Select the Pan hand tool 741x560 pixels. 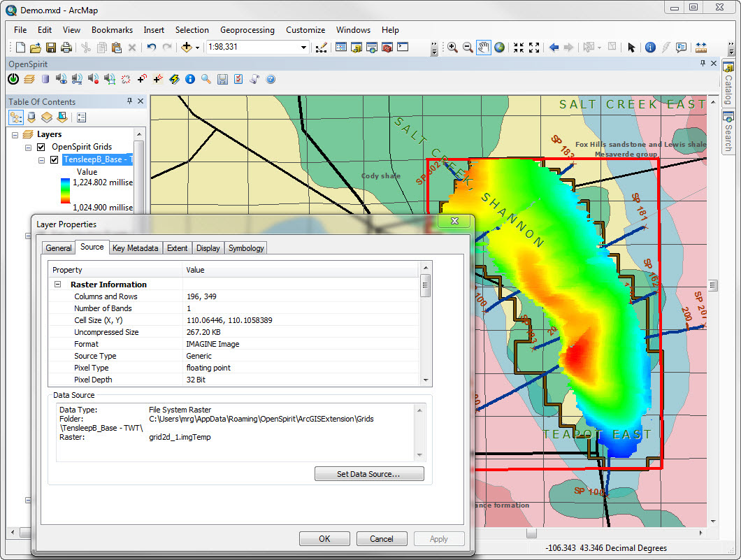point(484,48)
